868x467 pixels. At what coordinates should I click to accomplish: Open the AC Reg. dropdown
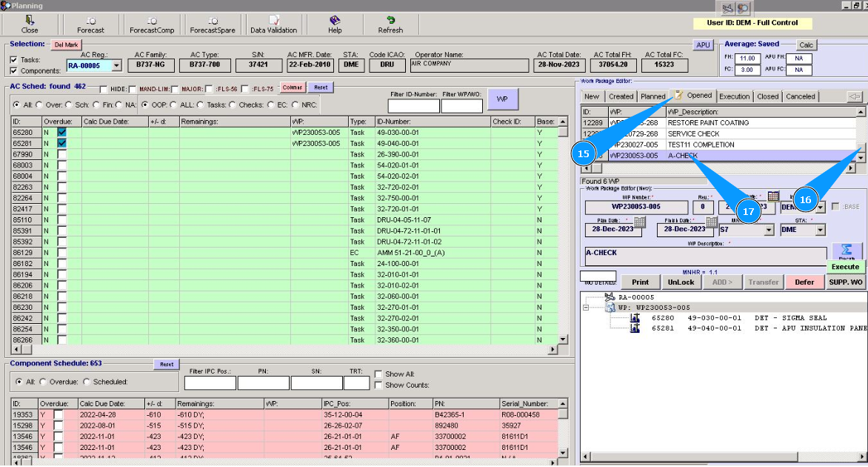click(117, 65)
